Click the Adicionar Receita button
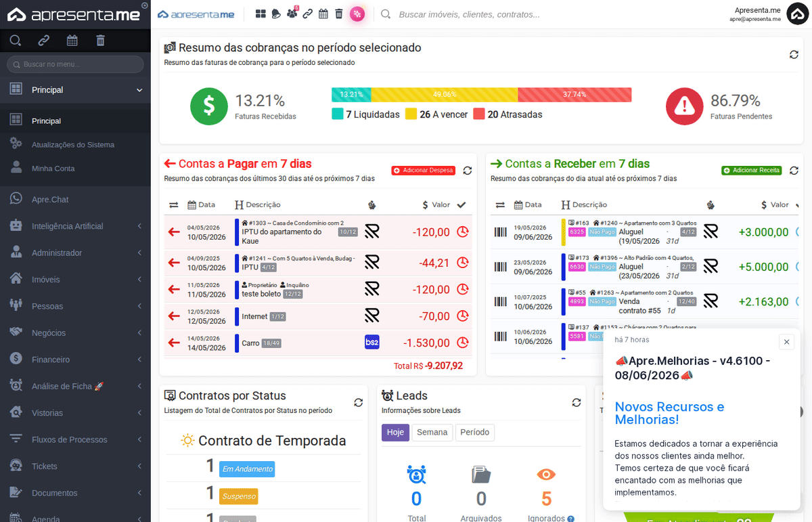Image resolution: width=812 pixels, height=522 pixels. click(x=752, y=171)
